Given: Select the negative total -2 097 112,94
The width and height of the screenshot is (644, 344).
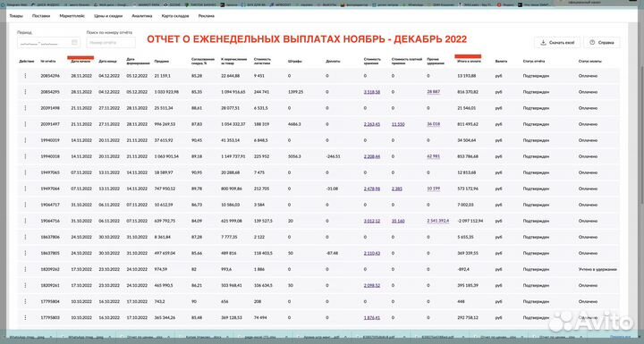Looking at the screenshot, I should (x=470, y=221).
